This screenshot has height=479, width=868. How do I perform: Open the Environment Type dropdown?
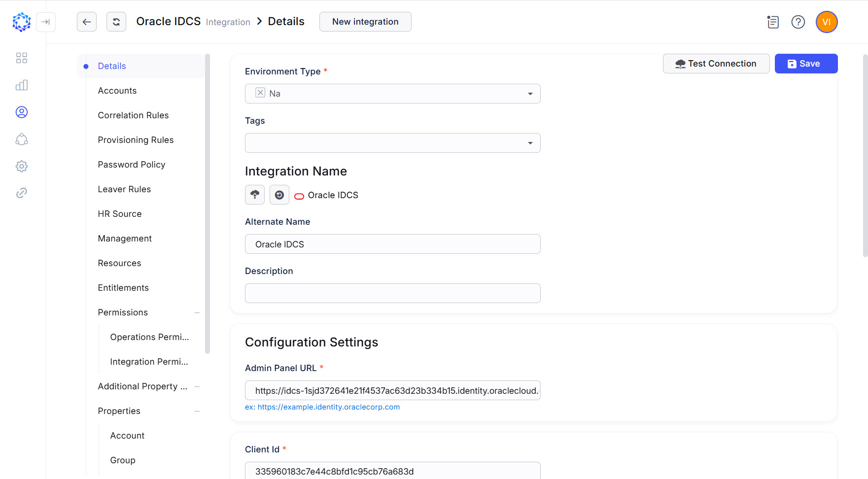click(x=530, y=94)
